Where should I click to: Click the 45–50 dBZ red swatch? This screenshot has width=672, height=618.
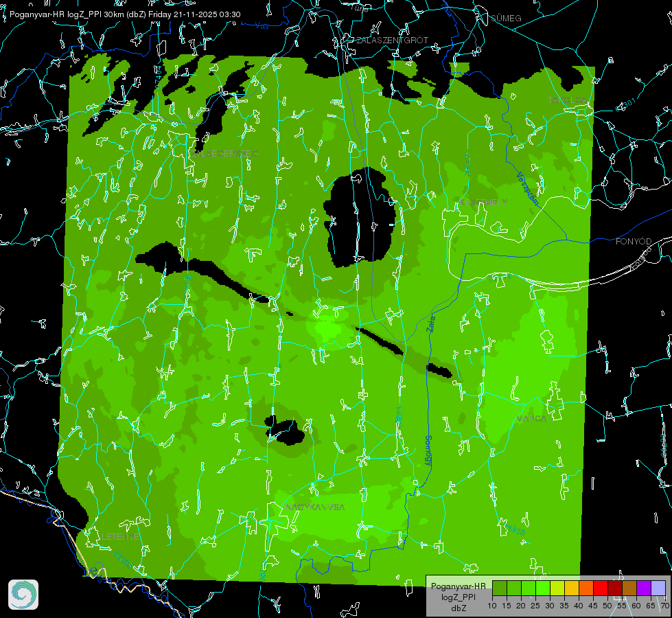pyautogui.click(x=601, y=588)
